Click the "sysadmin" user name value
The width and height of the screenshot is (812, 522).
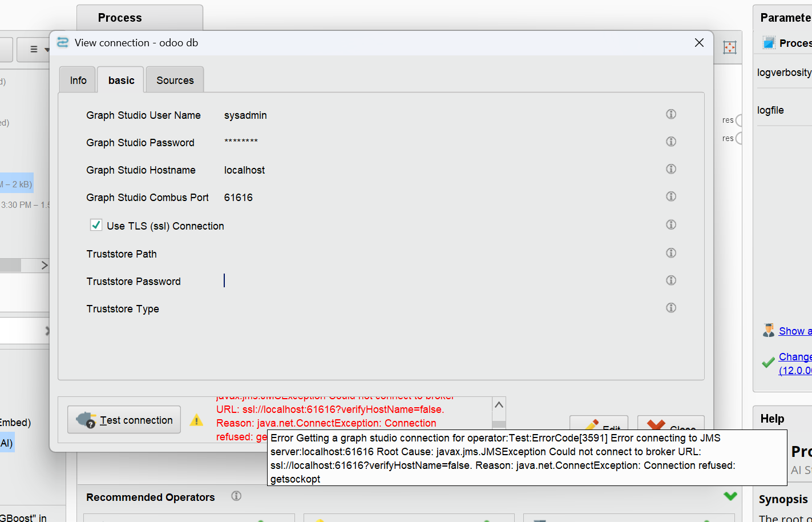(245, 115)
